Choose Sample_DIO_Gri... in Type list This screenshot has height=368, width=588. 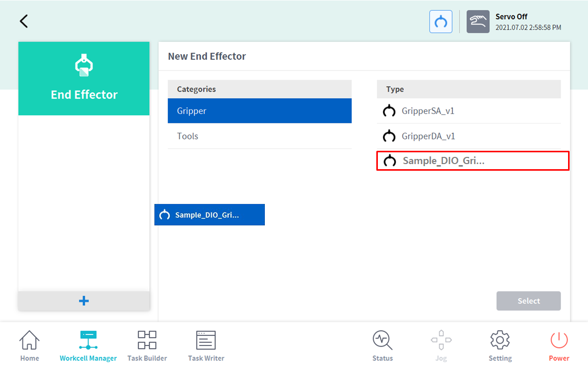point(472,161)
